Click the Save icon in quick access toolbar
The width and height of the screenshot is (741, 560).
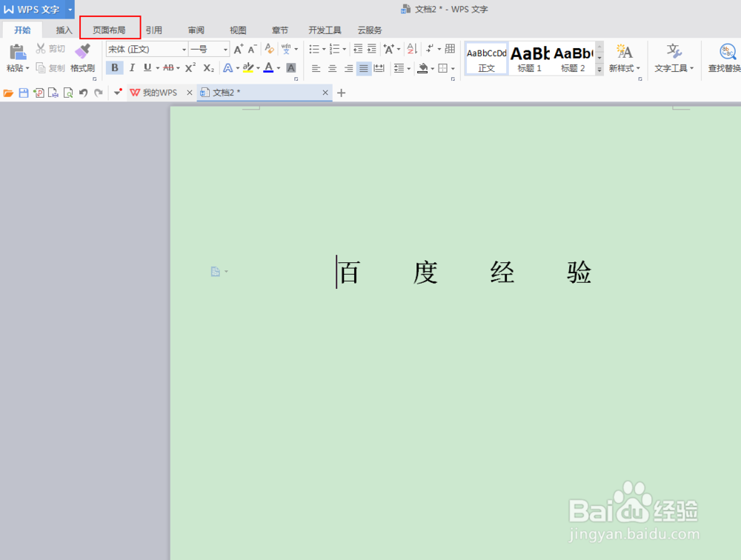coord(24,93)
